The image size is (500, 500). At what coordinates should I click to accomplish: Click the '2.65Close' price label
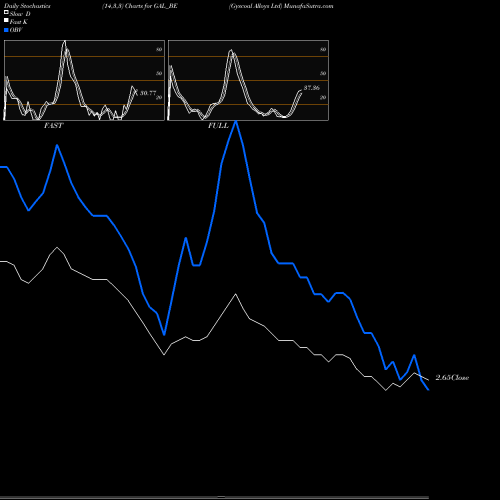pos(452,378)
